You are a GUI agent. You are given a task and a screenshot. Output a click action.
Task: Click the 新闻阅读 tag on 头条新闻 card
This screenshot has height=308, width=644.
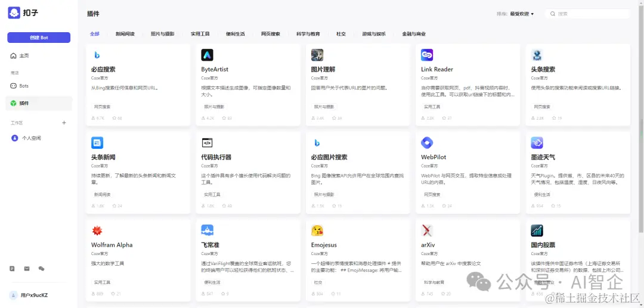coord(103,194)
